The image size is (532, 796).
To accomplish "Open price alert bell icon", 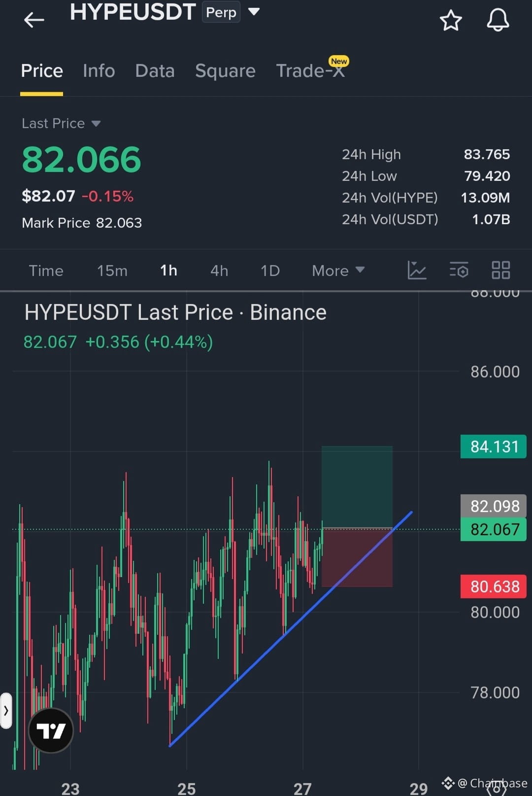I will click(498, 21).
